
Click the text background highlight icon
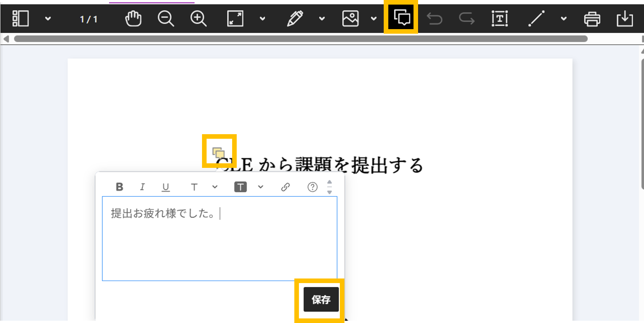coord(240,187)
